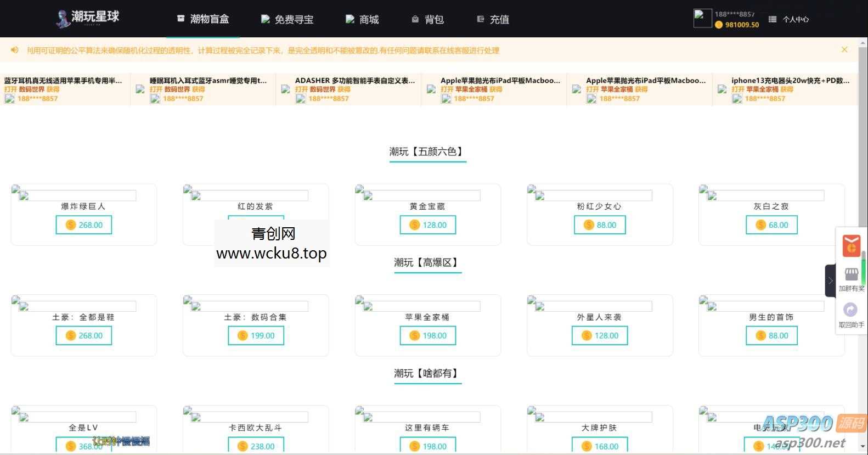Collapse the right floating sidebar arrow
The image size is (868, 455).
830,280
